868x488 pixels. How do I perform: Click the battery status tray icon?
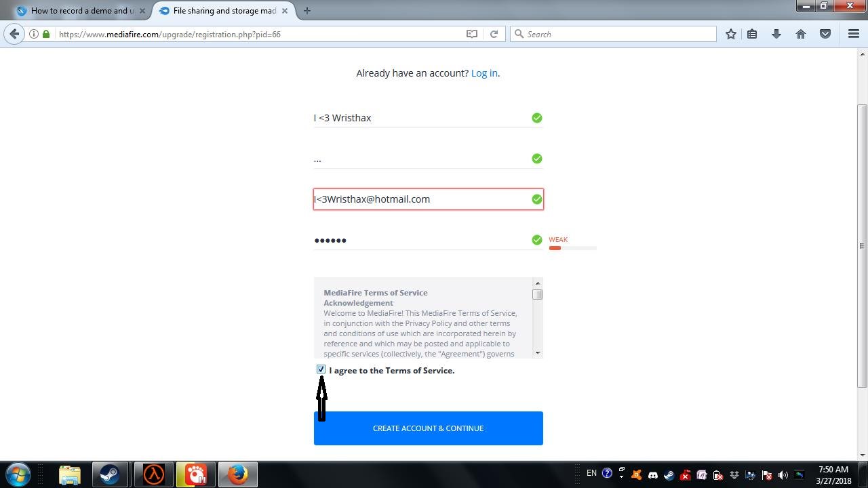[x=717, y=475]
